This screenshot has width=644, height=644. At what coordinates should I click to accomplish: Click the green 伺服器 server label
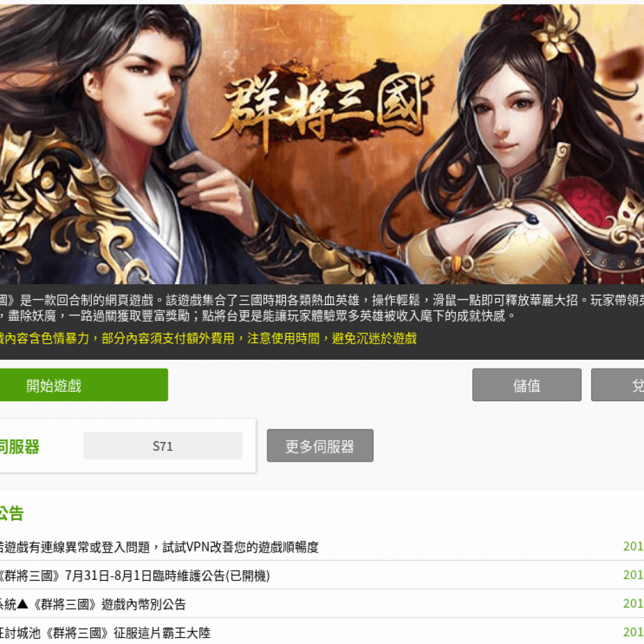pos(19,447)
